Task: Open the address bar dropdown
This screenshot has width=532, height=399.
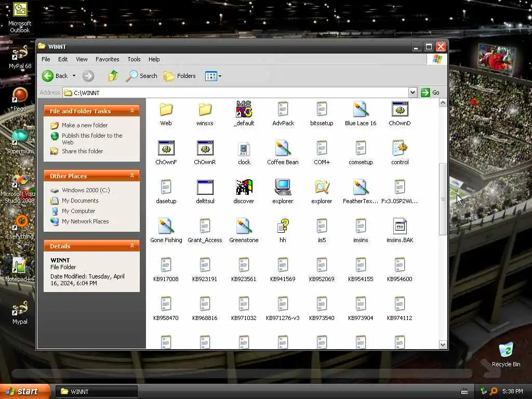Action: click(x=412, y=92)
